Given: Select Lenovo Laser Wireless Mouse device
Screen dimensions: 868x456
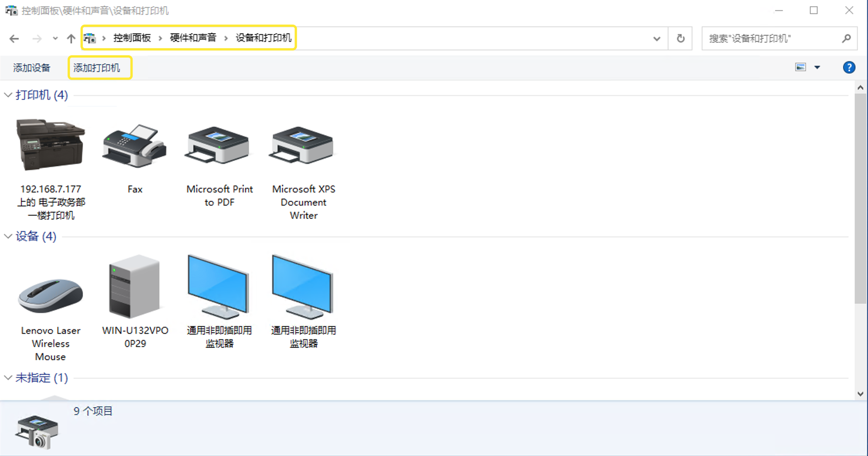Looking at the screenshot, I should [51, 295].
